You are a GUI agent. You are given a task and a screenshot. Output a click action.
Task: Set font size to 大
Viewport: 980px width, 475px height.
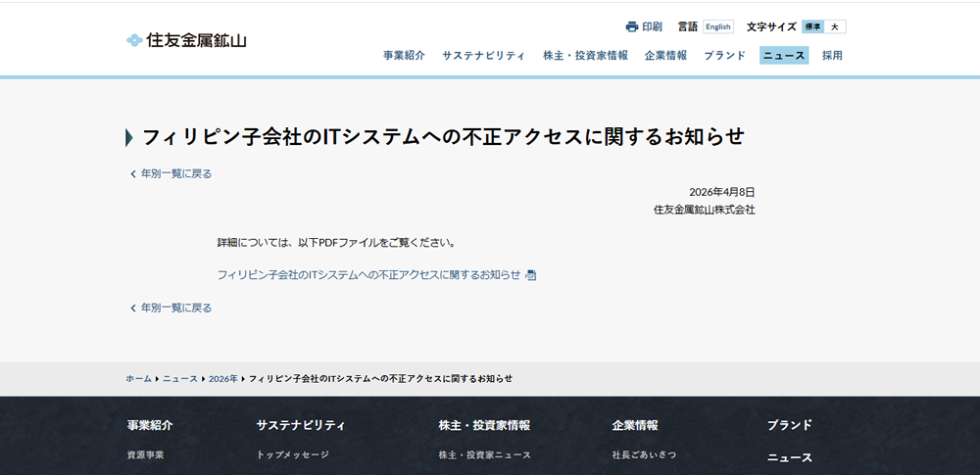click(x=835, y=26)
